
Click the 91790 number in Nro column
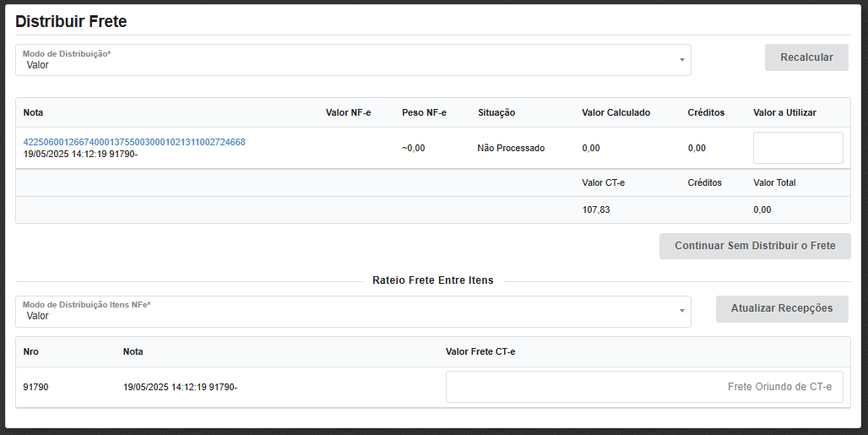pos(35,387)
